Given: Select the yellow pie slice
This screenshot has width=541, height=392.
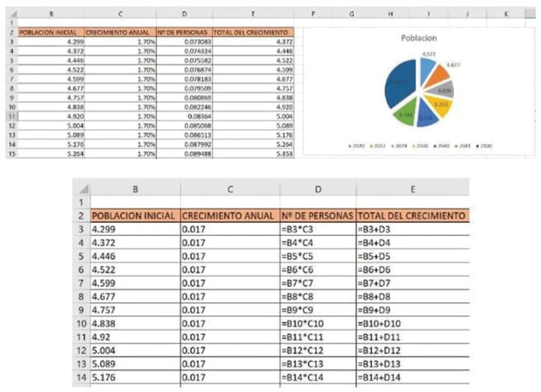Looking at the screenshot, I should tap(441, 104).
